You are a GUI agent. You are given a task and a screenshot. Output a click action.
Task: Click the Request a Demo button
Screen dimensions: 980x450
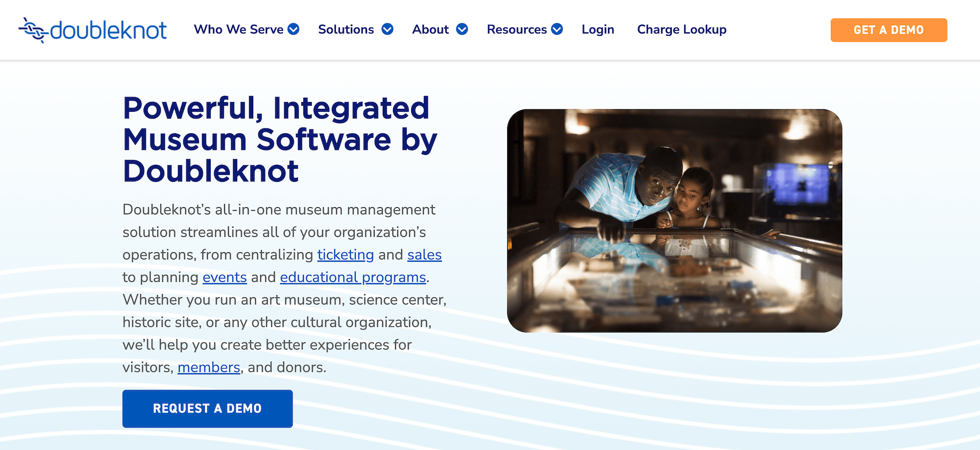point(208,409)
